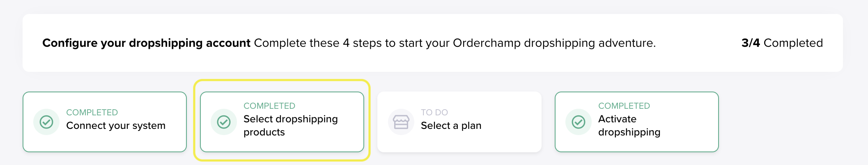Click the COMPLETED label above Connect your system
868x165 pixels.
(x=92, y=112)
